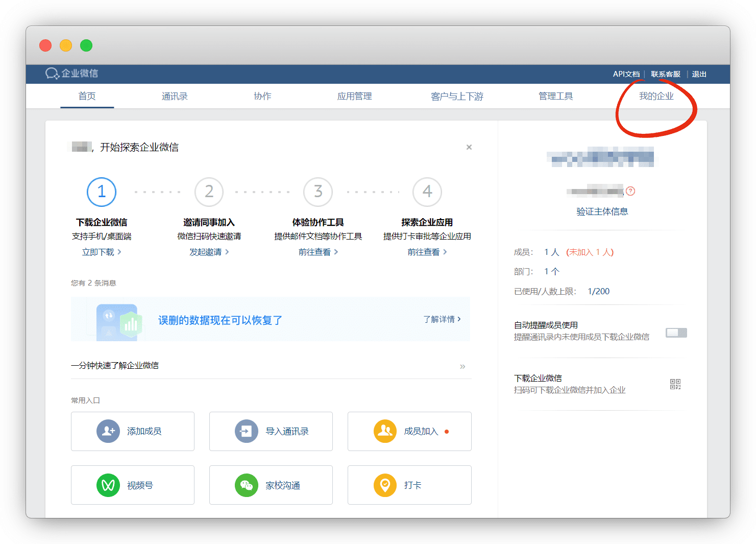The image size is (756, 544).
Task: Click the Check-in (打卡) location icon
Action: click(385, 485)
